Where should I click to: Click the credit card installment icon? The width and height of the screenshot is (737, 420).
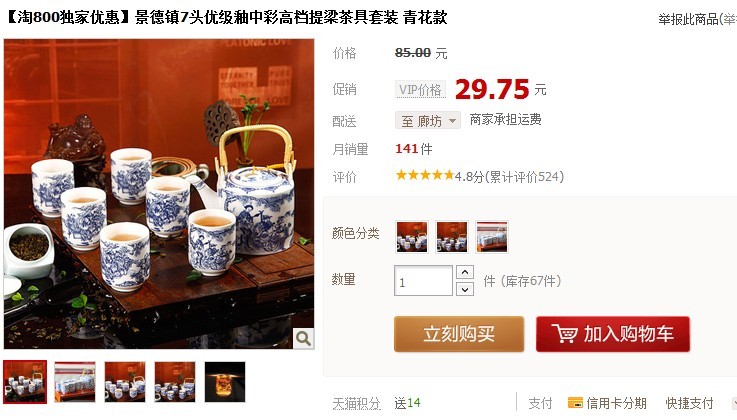pos(575,403)
